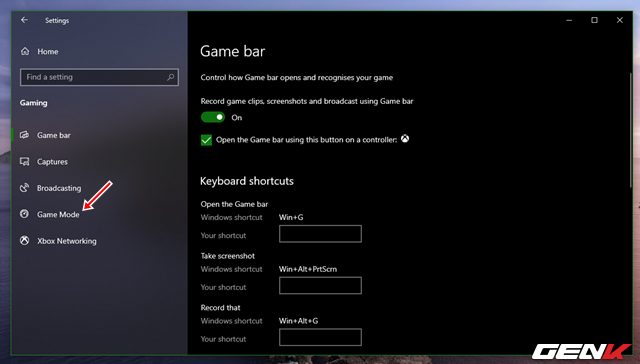Uncheck open Game bar with controller checkbox
The width and height of the screenshot is (640, 364).
(206, 140)
